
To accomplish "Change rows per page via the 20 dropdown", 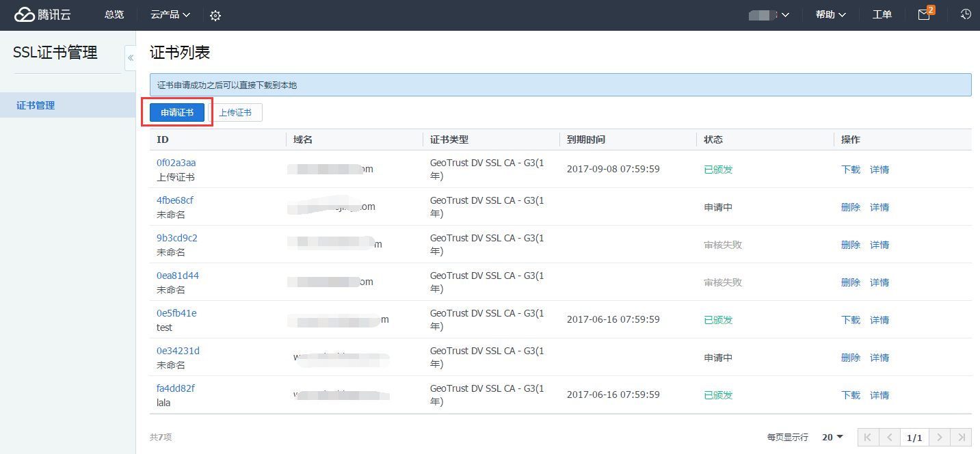I will pos(832,437).
